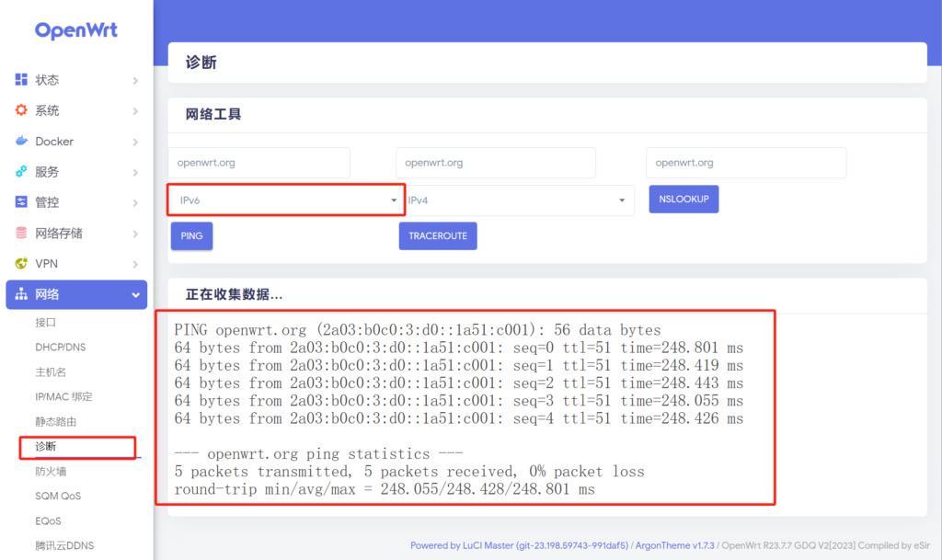Viewport: 942px width, 560px height.
Task: Open the VPN menu
Action: (76, 264)
